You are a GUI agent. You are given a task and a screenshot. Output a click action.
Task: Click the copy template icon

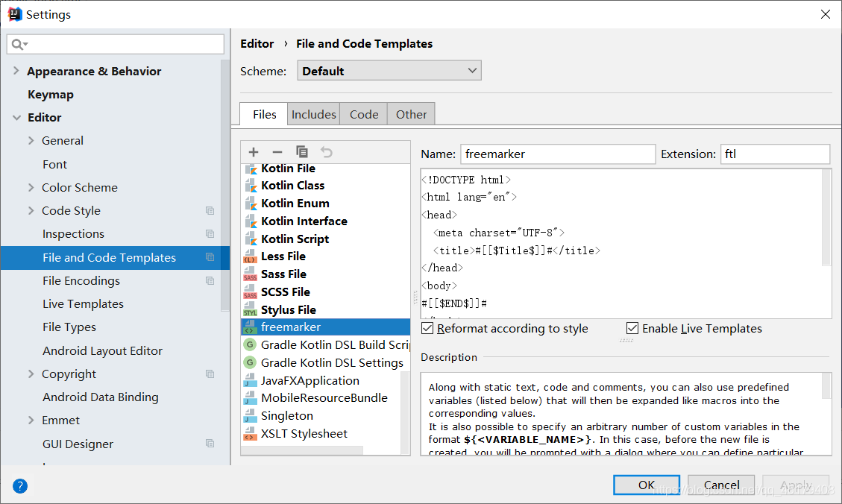(302, 152)
